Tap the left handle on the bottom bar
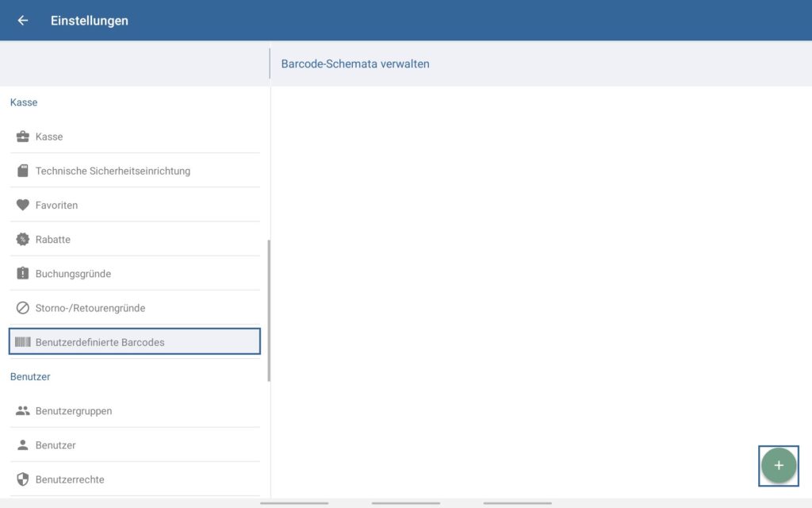This screenshot has height=508, width=812. (x=294, y=503)
